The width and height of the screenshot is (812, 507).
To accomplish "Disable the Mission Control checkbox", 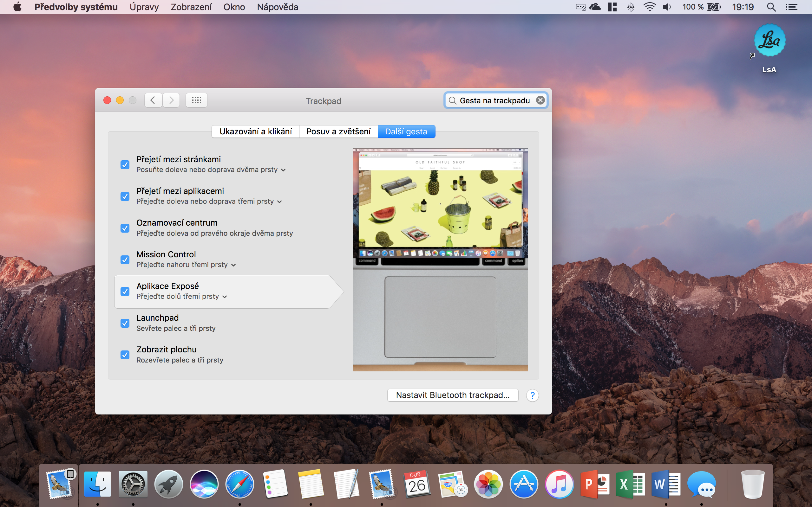I will [125, 260].
